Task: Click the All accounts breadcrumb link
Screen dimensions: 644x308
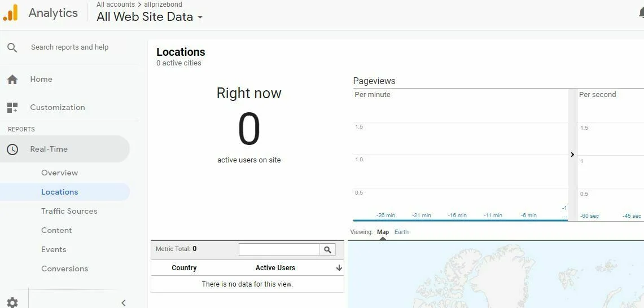Action: pyautogui.click(x=115, y=5)
